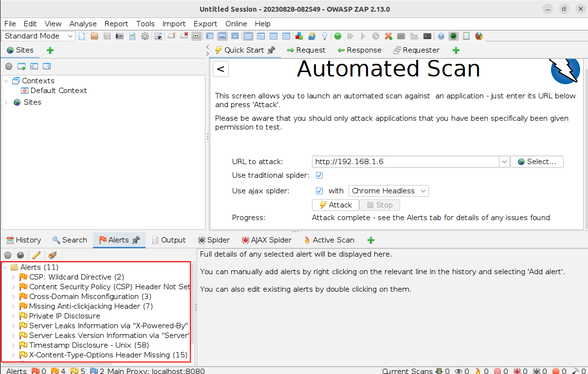Click the light bulb hints icon
The image size is (588, 374).
pos(324,36)
